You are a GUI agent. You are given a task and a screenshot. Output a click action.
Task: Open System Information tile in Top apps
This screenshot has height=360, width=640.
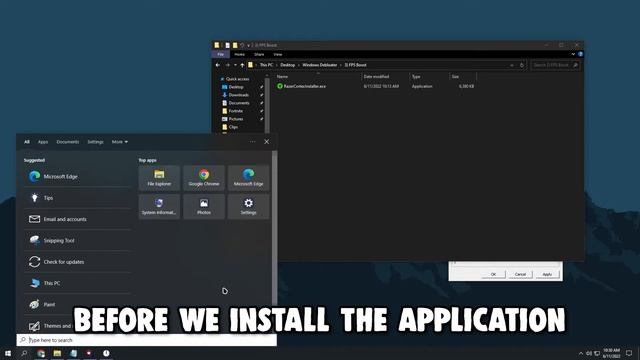tap(159, 207)
